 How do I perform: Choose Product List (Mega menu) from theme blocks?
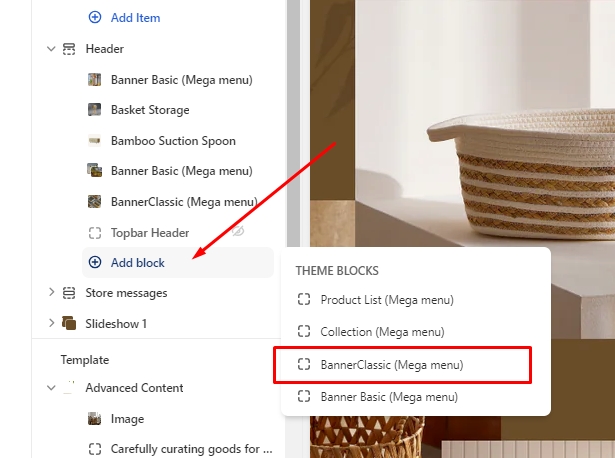[387, 300]
